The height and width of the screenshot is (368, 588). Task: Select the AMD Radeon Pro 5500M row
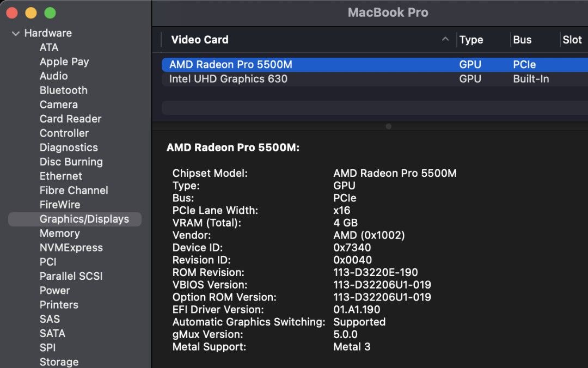(x=375, y=65)
